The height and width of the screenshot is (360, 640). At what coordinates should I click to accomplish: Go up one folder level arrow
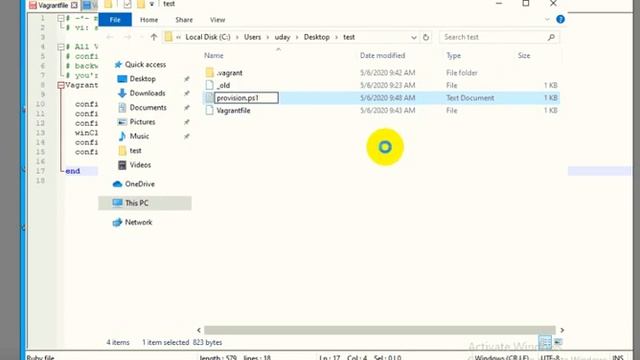point(153,37)
